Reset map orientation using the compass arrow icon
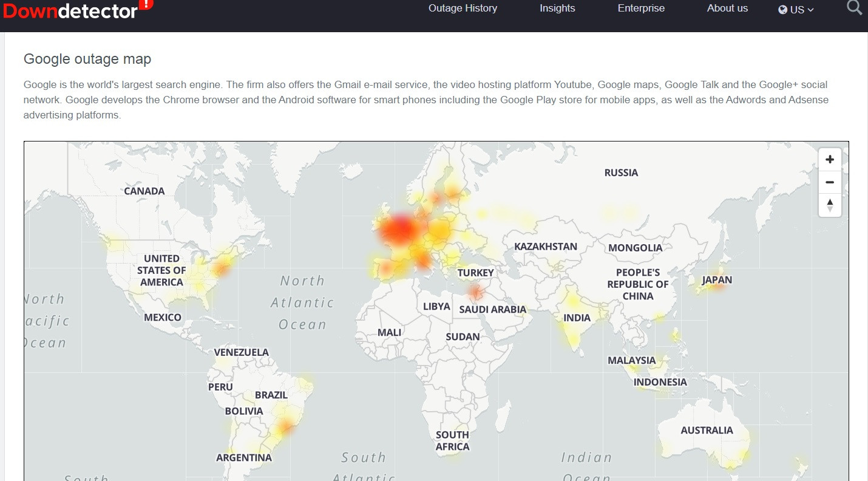This screenshot has height=481, width=868. tap(830, 205)
